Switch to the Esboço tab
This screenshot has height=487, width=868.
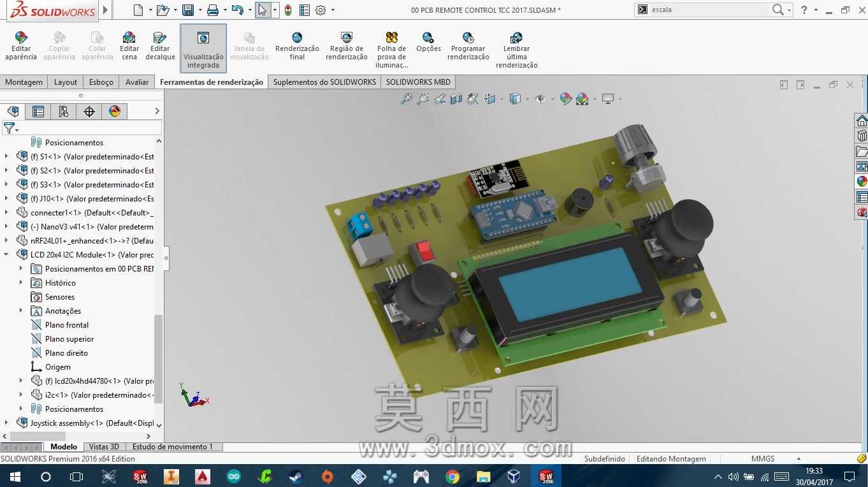[x=101, y=82]
